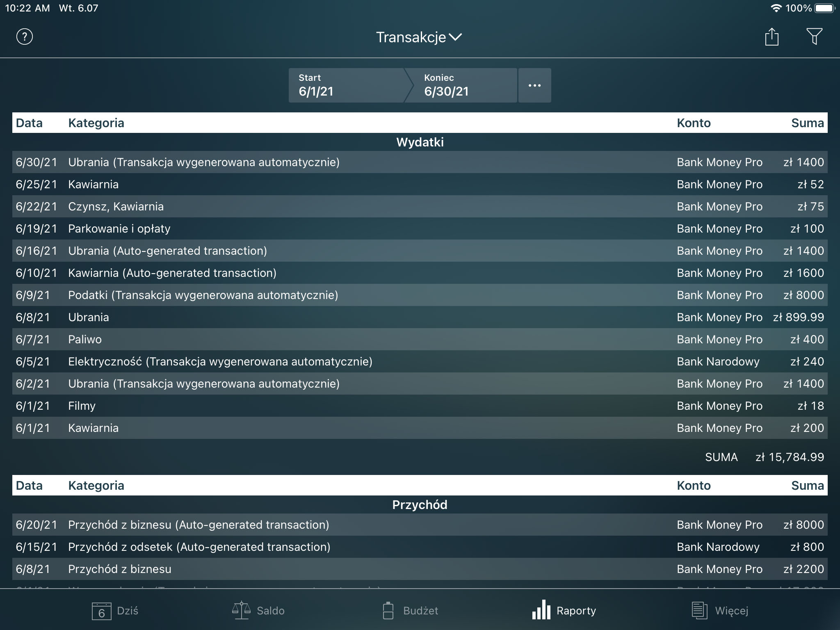Set the Koniec date 6/30/21
Image resolution: width=840 pixels, height=630 pixels.
pyautogui.click(x=463, y=85)
